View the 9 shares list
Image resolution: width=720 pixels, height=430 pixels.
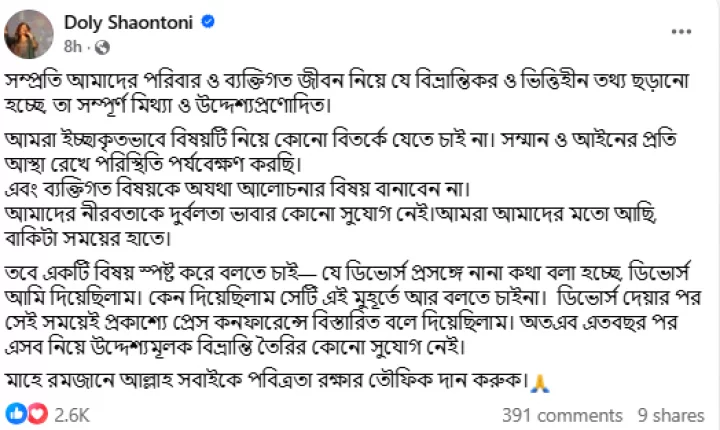point(670,414)
